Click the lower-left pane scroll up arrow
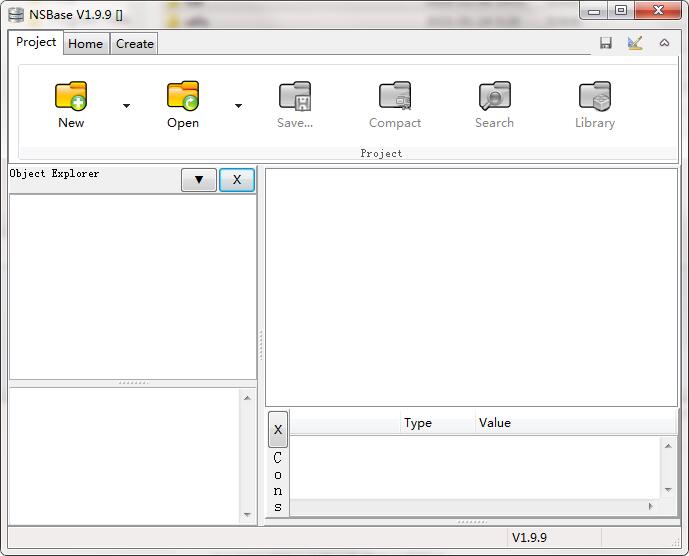689x556 pixels. (x=247, y=398)
